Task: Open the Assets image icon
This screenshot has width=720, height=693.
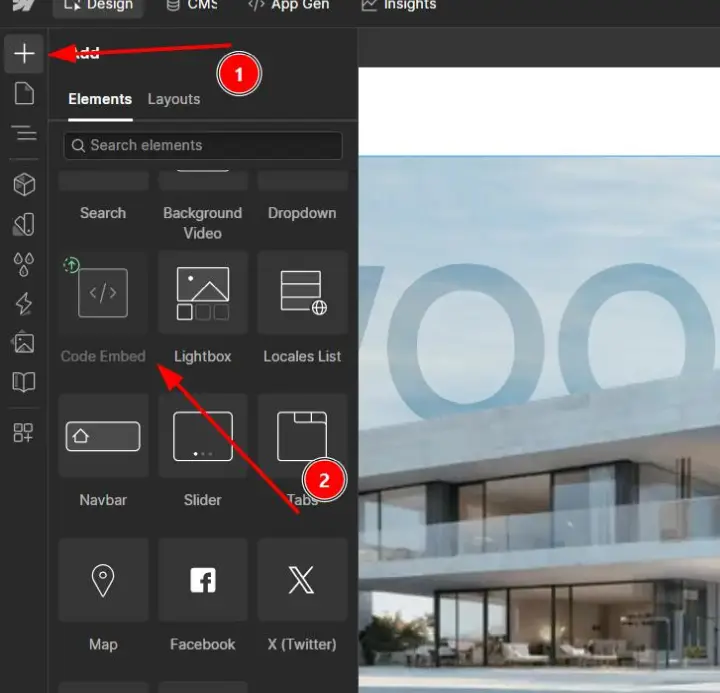Action: click(24, 343)
